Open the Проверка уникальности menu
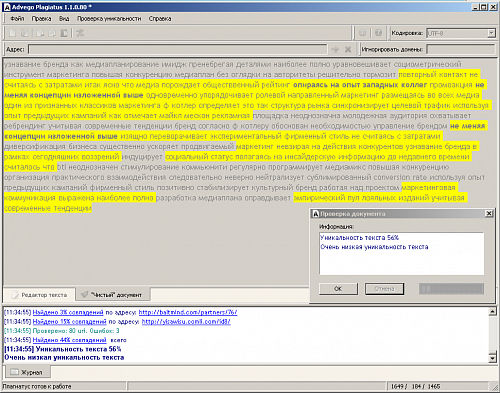 (x=109, y=19)
